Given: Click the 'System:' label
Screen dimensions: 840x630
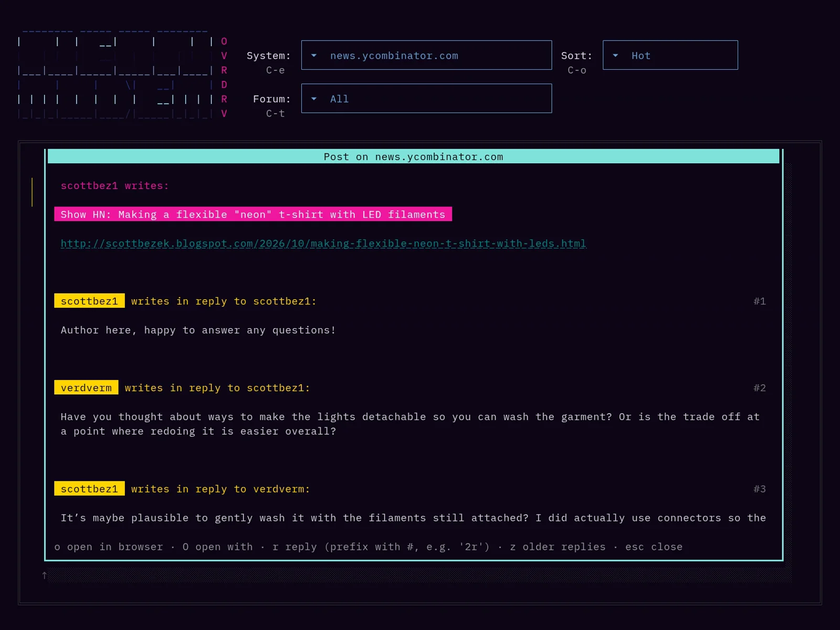Looking at the screenshot, I should click(x=269, y=56).
